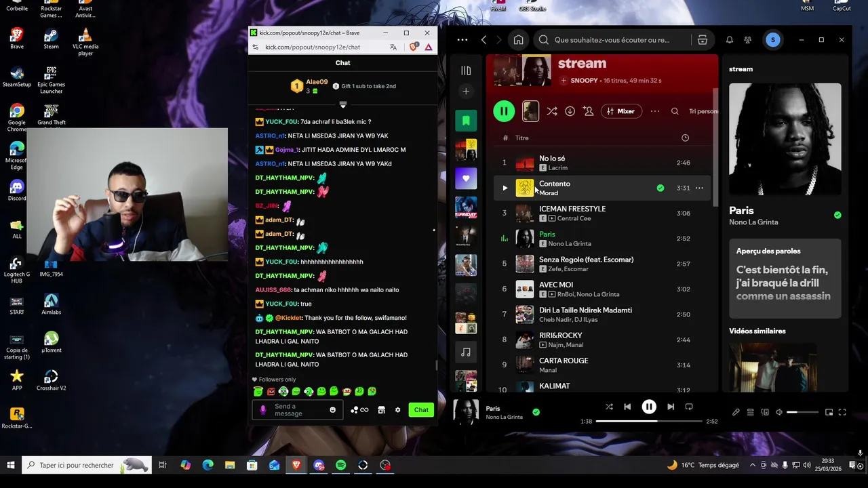Pause using bottom player bar button
The image size is (868, 488).
point(649,407)
